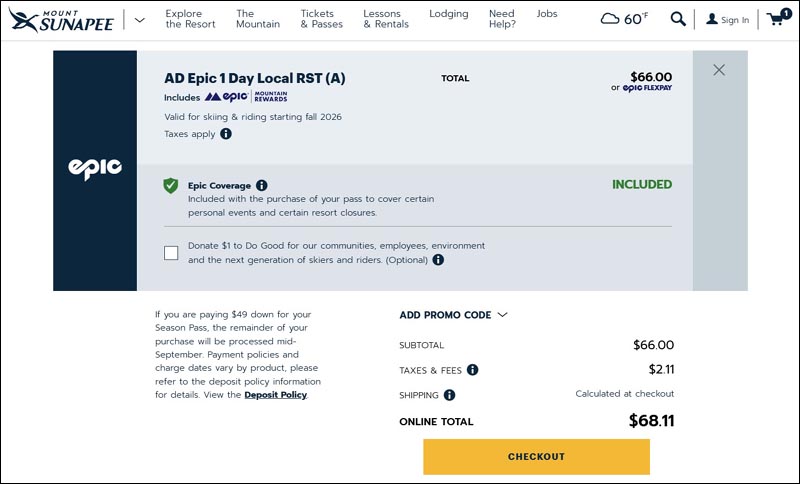Viewport: 800px width, 484px height.
Task: Expand the Add Promo Code section
Action: click(453, 315)
